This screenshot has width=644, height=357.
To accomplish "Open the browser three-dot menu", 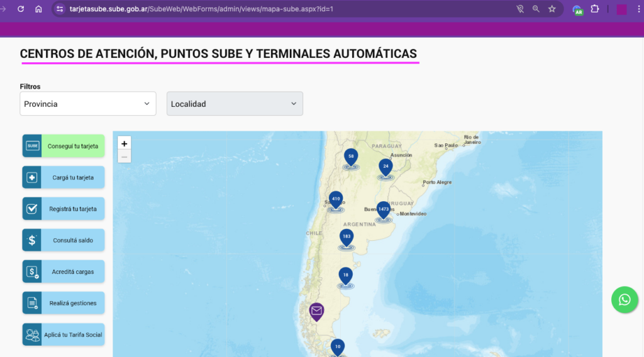I will (639, 9).
